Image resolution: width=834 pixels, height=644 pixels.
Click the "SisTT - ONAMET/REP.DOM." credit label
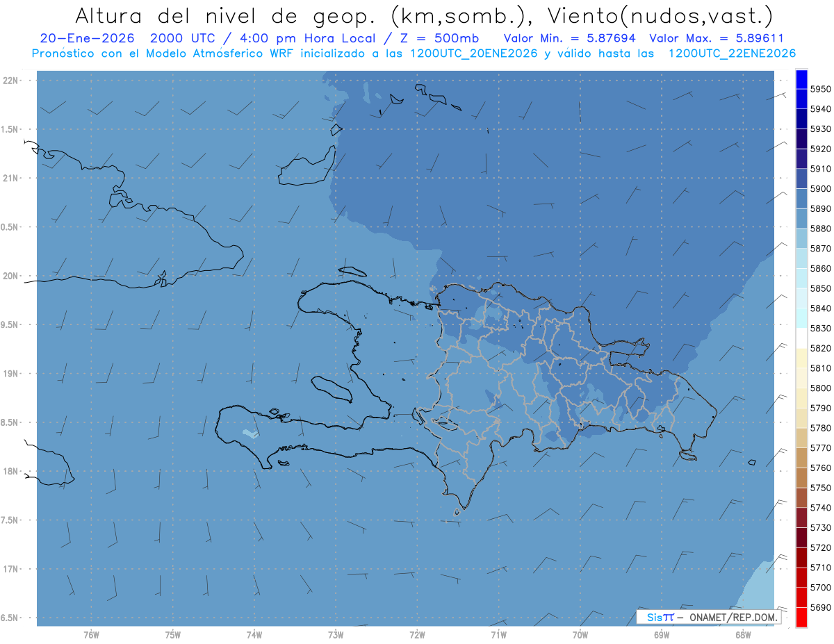tap(709, 617)
